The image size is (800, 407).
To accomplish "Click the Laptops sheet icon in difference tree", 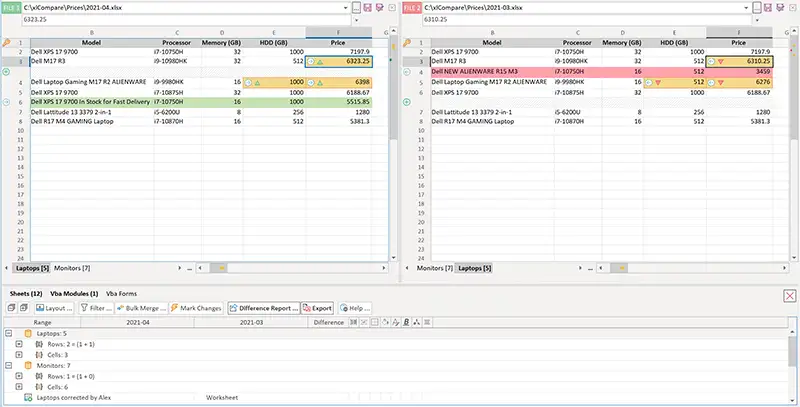I will 28,333.
